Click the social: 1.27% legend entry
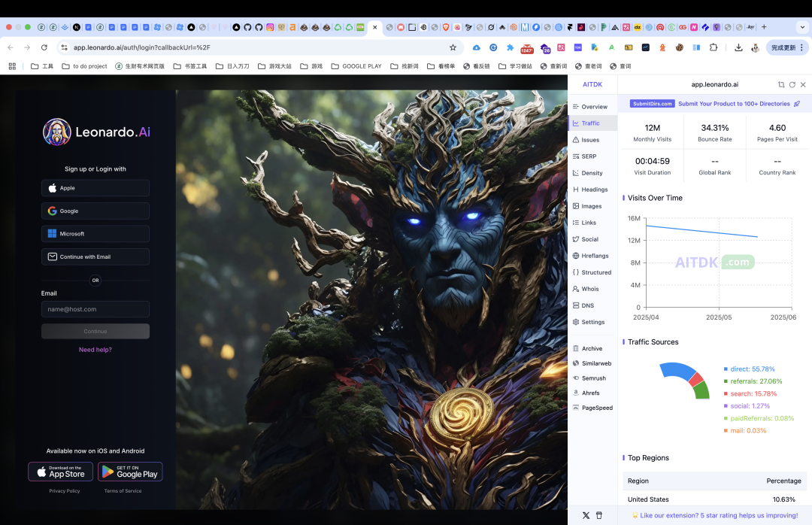The image size is (812, 525). click(747, 406)
